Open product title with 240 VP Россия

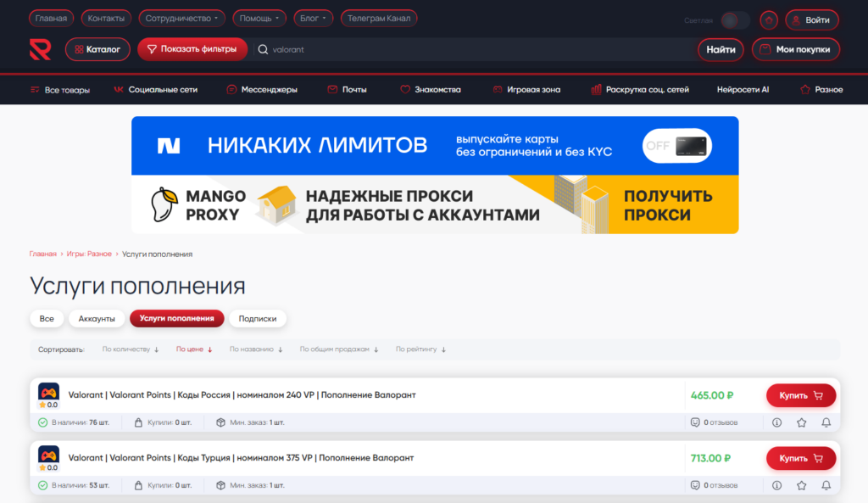242,395
